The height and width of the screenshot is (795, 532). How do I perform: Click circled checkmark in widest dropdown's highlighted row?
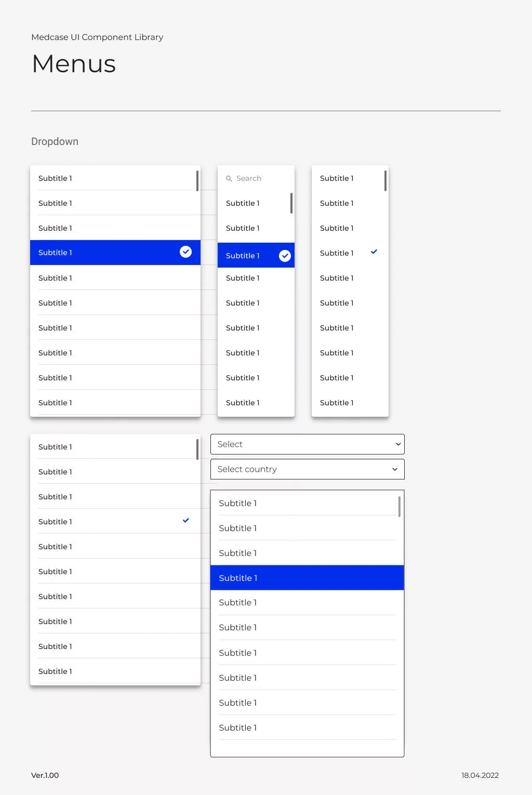pyautogui.click(x=185, y=252)
